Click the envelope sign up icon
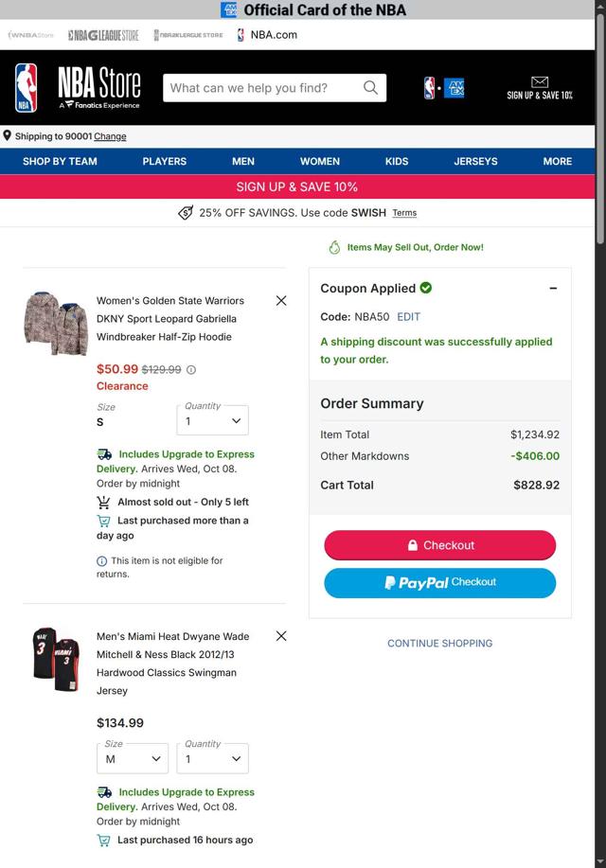 tap(540, 83)
